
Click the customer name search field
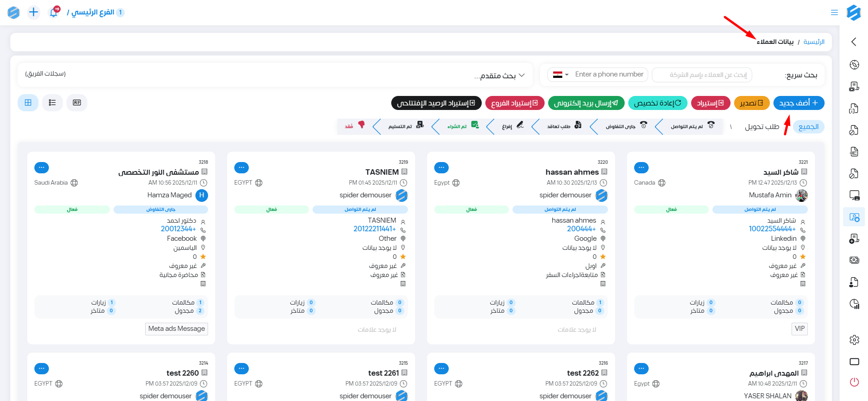pyautogui.click(x=702, y=75)
